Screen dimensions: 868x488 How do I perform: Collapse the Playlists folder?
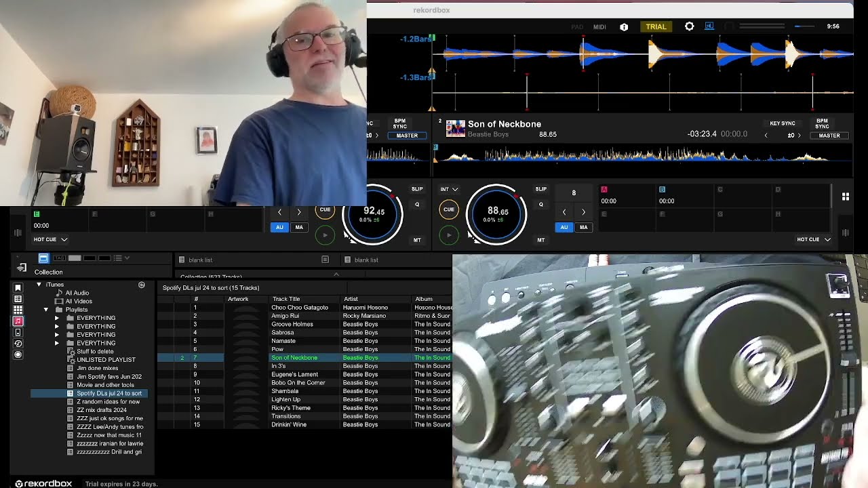[46, 310]
